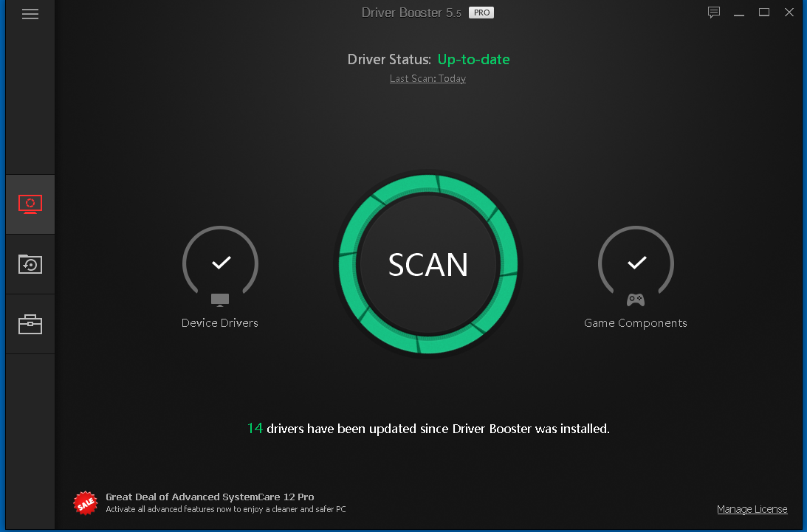The image size is (807, 532).
Task: Click the Activate all advanced features text
Action: [x=225, y=509]
